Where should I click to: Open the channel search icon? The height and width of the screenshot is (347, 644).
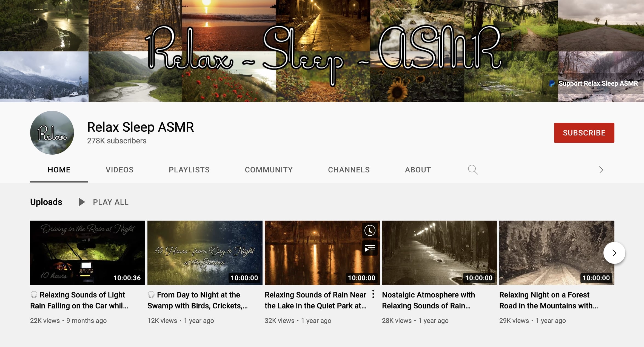pos(472,170)
